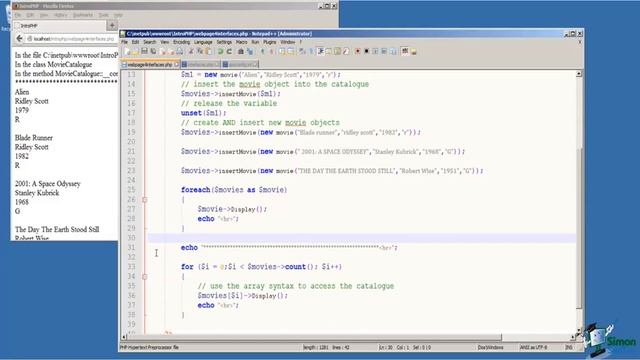Click the editor horizontal scrollbar thumb
640x360 pixels.
[314, 337]
